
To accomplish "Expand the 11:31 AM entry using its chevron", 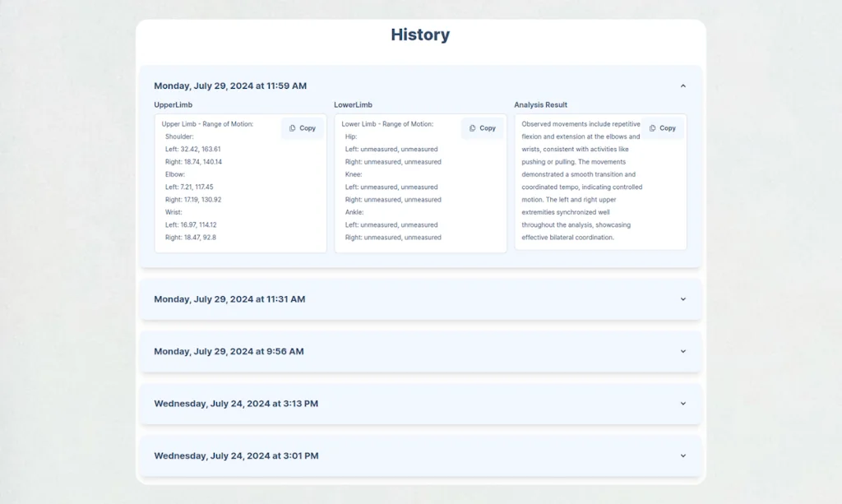I will (x=682, y=299).
